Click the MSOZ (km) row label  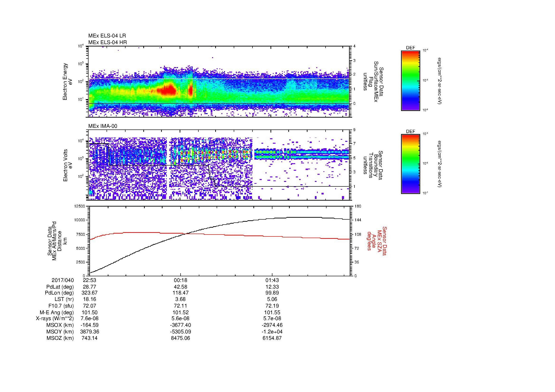click(60, 338)
